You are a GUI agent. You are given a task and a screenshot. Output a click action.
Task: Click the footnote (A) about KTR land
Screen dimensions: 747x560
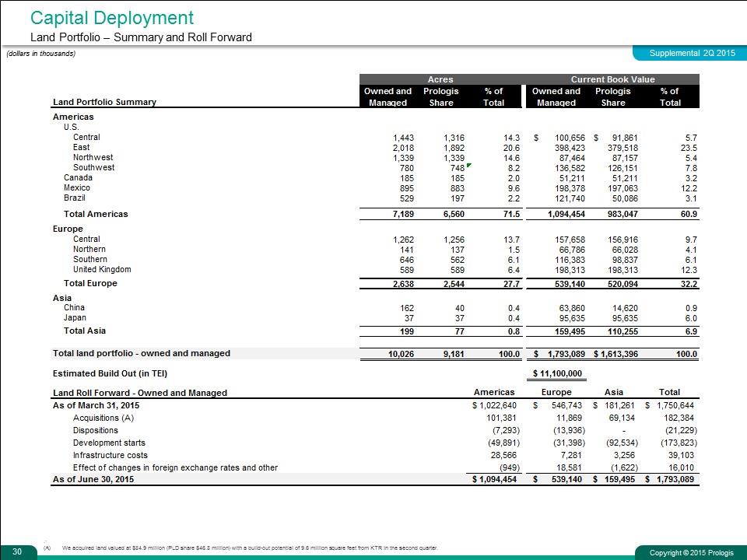240,548
